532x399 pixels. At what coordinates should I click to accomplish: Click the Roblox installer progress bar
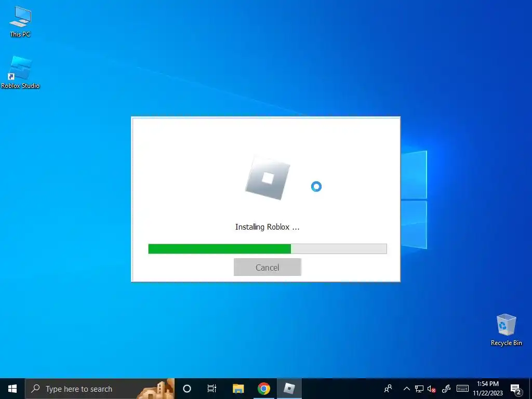click(x=268, y=249)
